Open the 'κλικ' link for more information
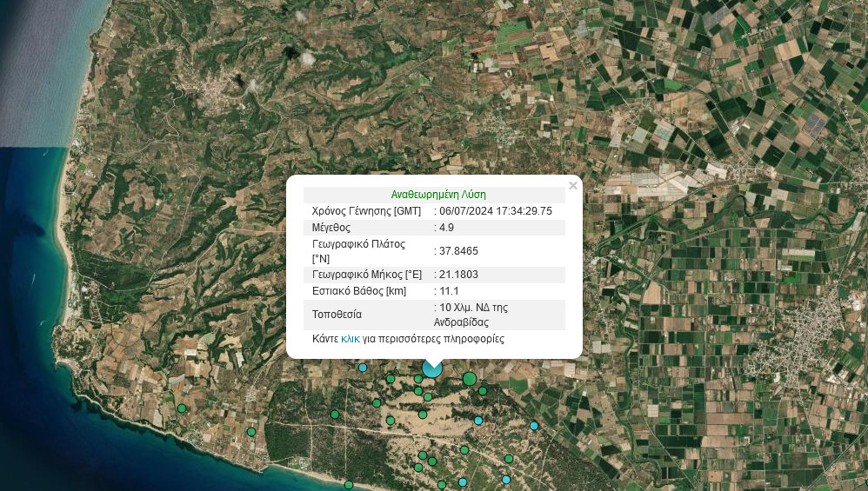This screenshot has height=491, width=868. (351, 339)
